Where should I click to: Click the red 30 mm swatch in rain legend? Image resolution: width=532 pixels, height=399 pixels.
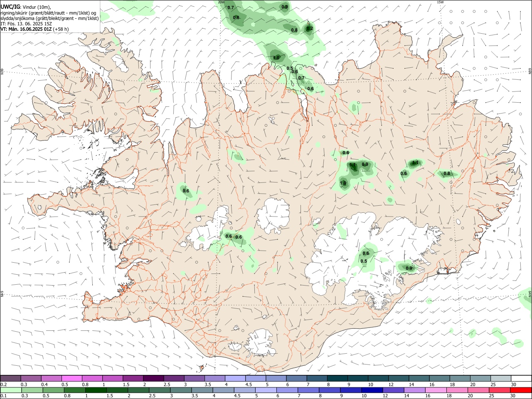tap(520, 390)
